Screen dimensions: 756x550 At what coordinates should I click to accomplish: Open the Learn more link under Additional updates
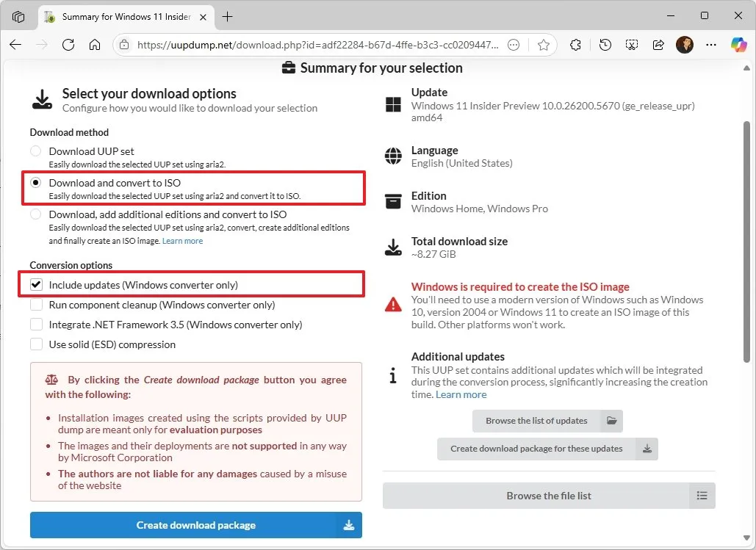click(x=461, y=394)
